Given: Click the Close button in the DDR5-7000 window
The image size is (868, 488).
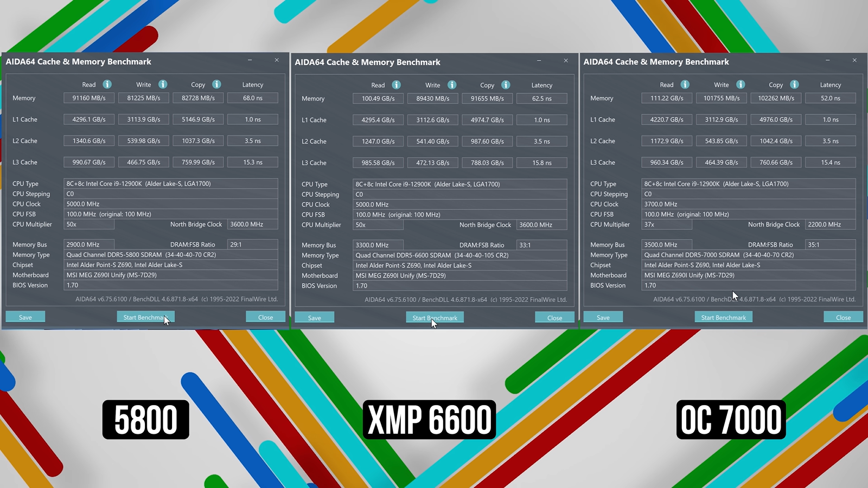Looking at the screenshot, I should tap(843, 317).
